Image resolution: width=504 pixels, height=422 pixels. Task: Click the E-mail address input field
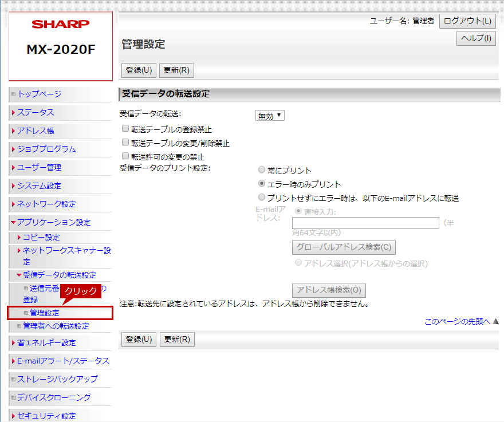coord(365,223)
